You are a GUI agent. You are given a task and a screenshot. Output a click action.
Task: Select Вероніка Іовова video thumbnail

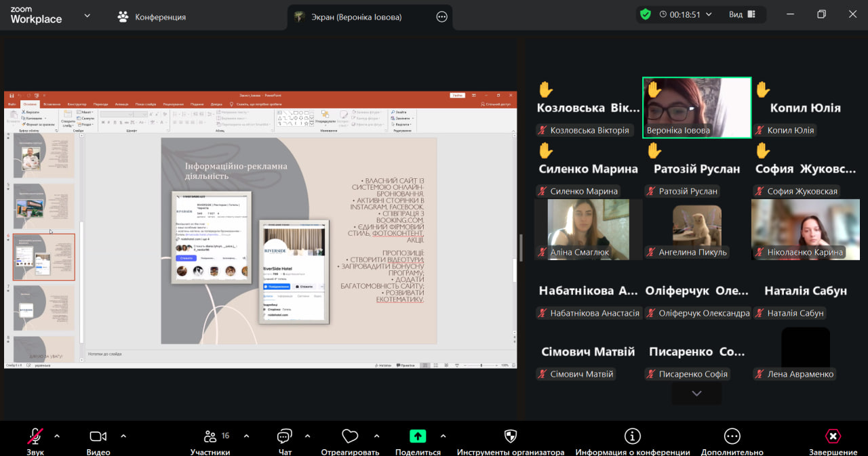tap(696, 107)
